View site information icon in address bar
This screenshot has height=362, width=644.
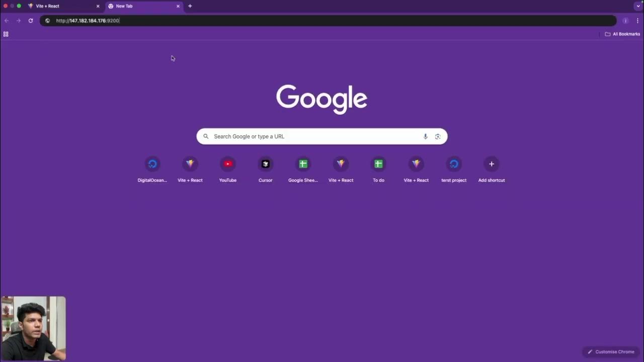coord(48,21)
